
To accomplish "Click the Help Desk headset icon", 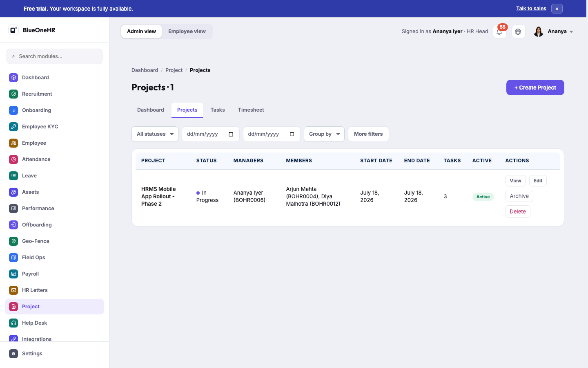I will [13, 323].
